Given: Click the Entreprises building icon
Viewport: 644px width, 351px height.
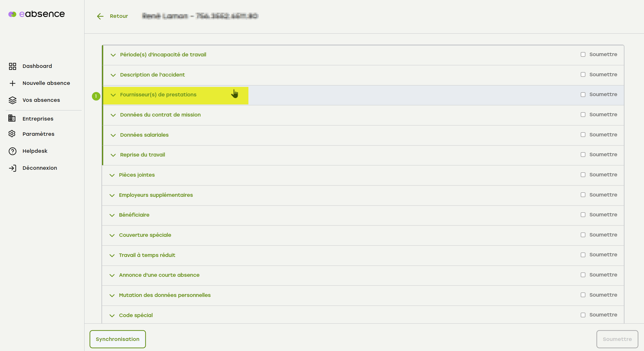Looking at the screenshot, I should pos(12,118).
